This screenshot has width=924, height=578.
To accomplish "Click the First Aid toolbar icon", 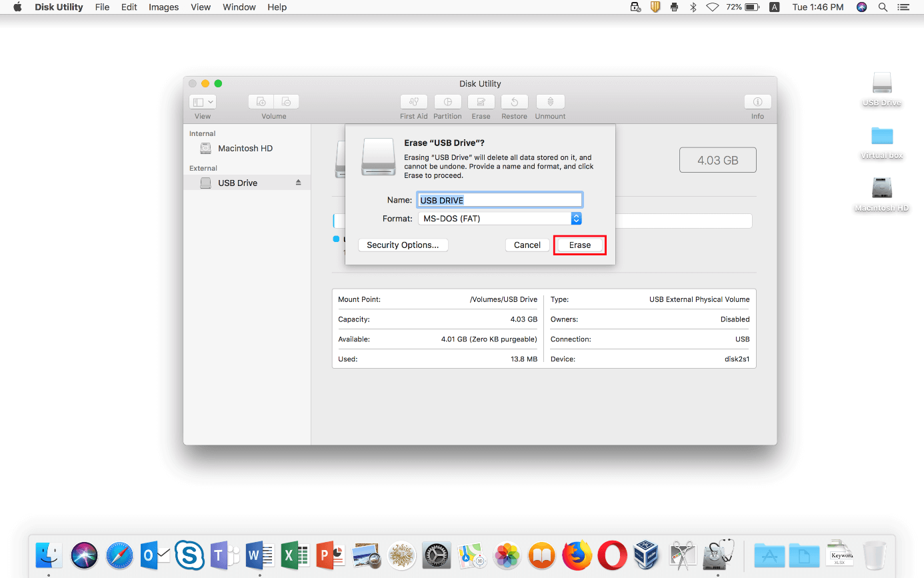I will 413,102.
